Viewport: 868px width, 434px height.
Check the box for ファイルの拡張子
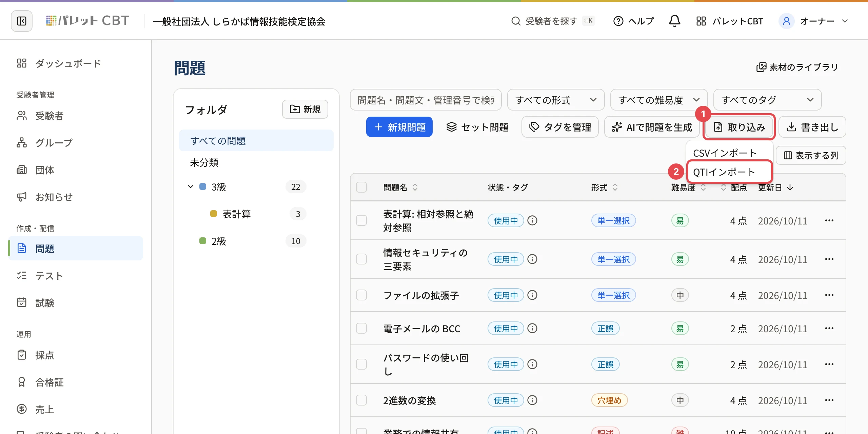tap(361, 295)
